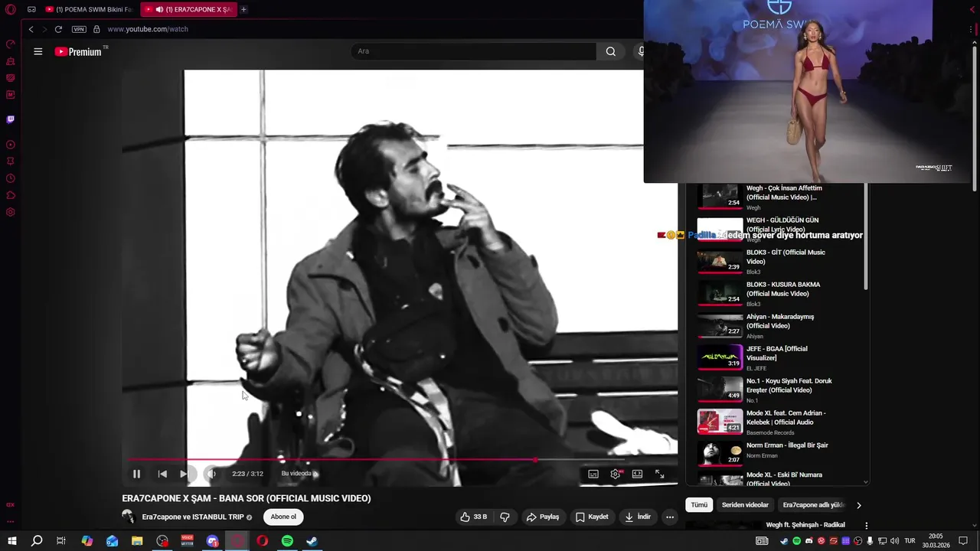The height and width of the screenshot is (551, 980).
Task: Select the Tümü filter chip
Action: 699,505
